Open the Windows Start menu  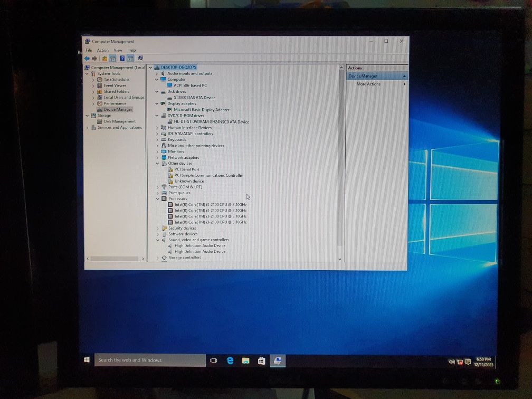point(87,360)
